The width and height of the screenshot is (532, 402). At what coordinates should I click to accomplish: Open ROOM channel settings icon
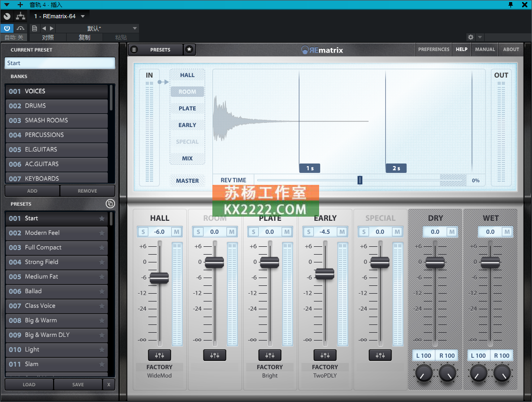[x=214, y=355]
